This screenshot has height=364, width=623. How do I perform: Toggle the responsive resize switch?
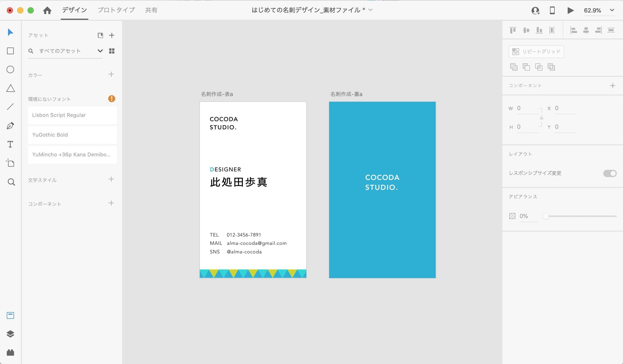pos(609,173)
